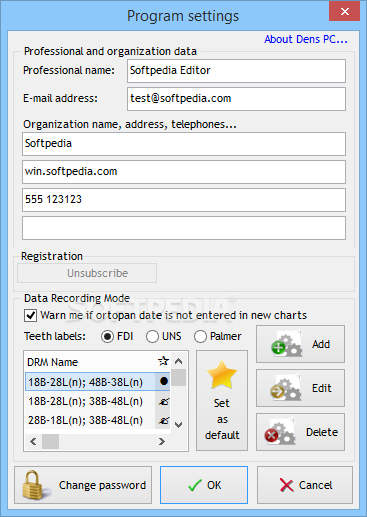
Task: Click the Edit DRM button
Action: 300,388
